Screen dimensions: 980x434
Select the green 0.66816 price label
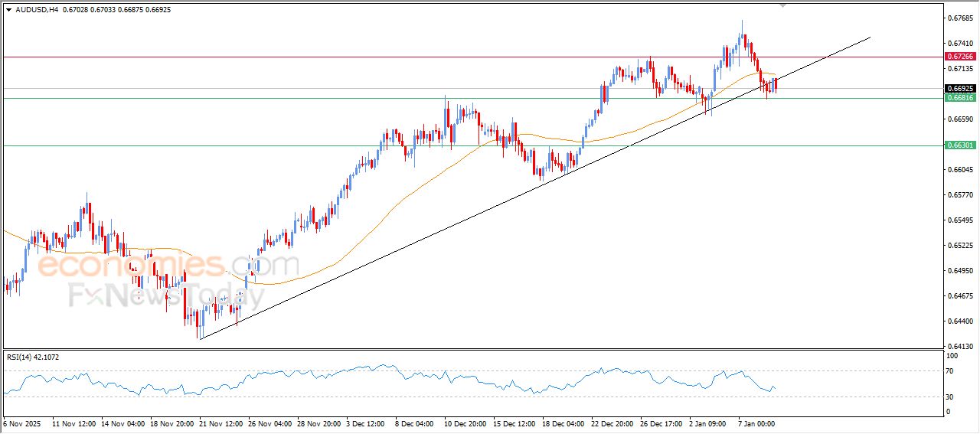tap(960, 98)
